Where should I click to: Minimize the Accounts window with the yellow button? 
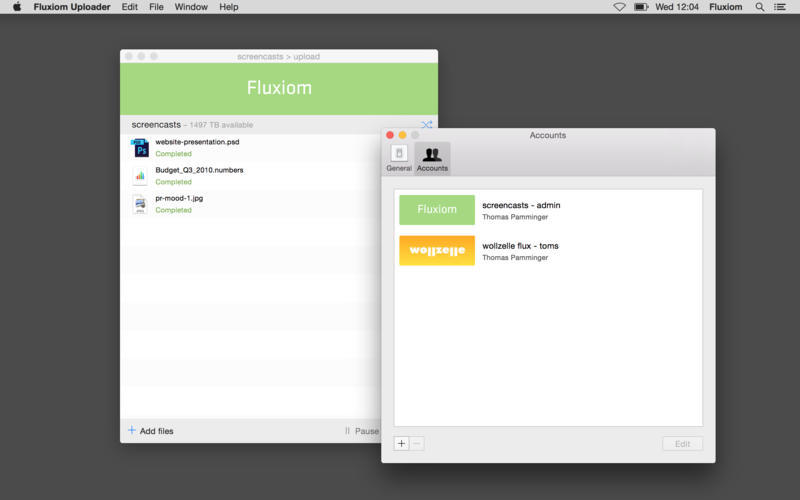pyautogui.click(x=403, y=135)
